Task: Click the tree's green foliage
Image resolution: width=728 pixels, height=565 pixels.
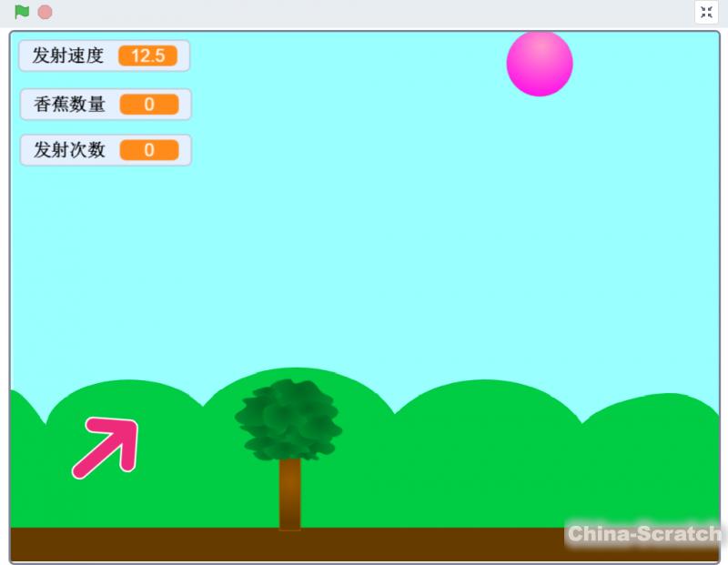Action: click(x=288, y=419)
